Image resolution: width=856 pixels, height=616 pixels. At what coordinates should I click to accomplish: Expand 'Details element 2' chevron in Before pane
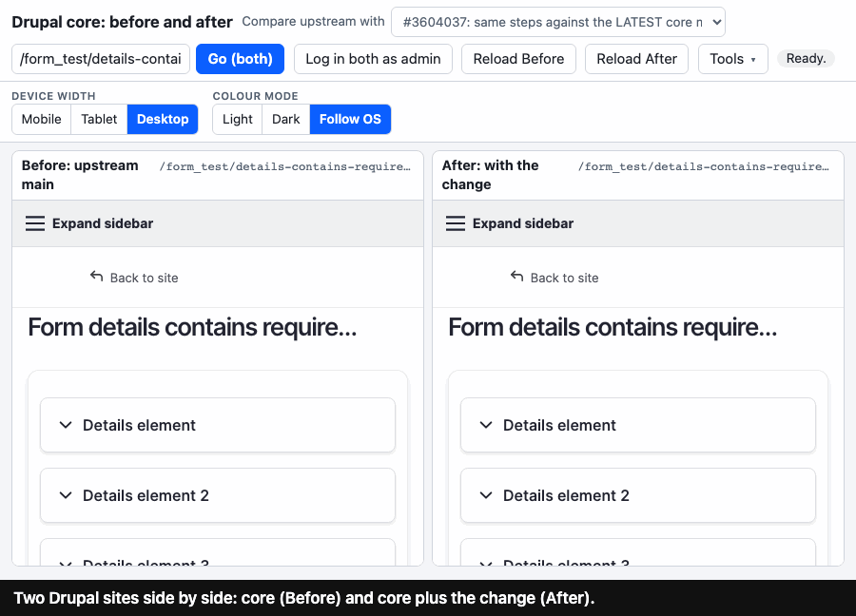coord(66,495)
